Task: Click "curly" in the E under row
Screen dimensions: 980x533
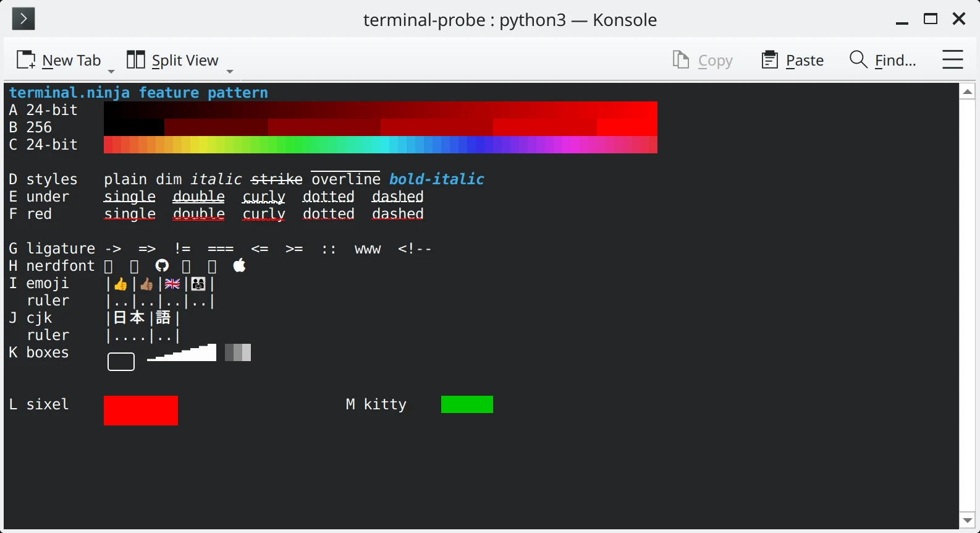Action: [x=264, y=197]
